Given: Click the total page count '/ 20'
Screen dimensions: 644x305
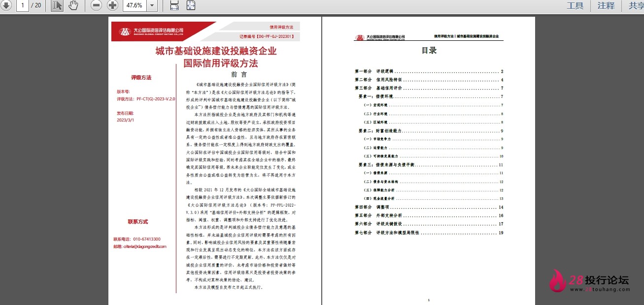Looking at the screenshot, I should click(x=36, y=6).
